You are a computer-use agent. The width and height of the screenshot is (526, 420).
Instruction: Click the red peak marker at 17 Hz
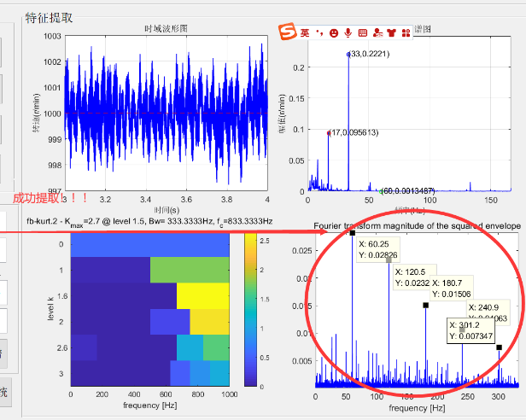[x=329, y=133]
